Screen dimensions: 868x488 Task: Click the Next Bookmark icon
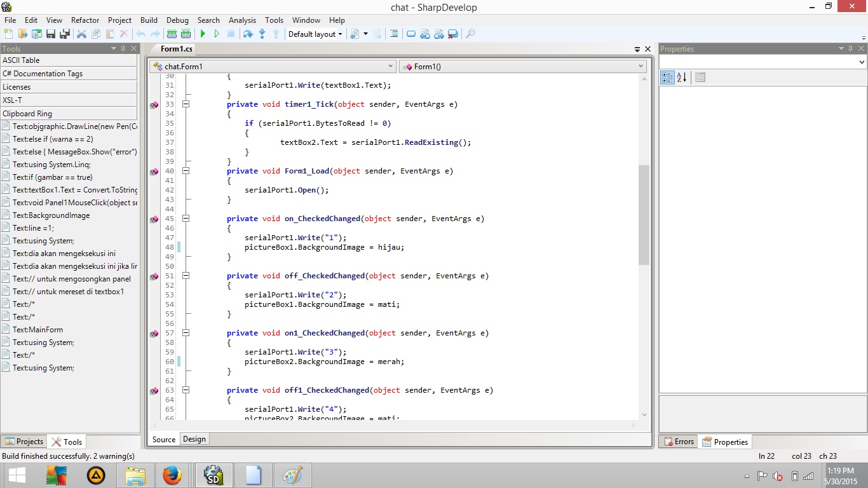(439, 34)
